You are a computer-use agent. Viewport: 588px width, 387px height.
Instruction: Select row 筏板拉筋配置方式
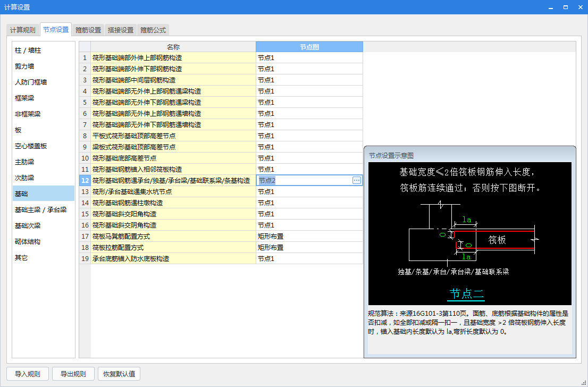[x=173, y=248]
